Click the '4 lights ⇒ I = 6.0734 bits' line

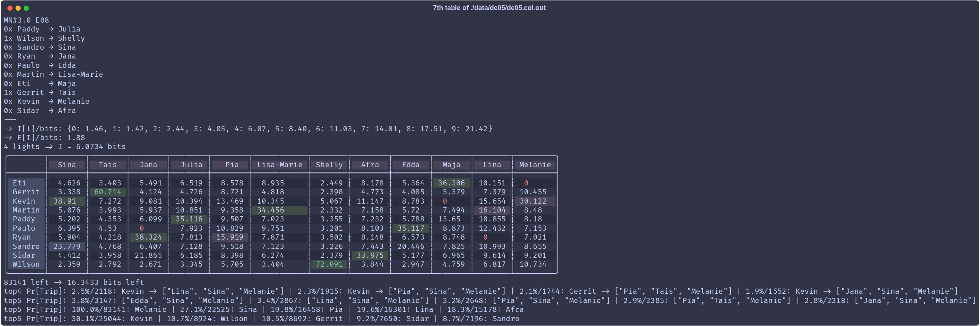click(65, 147)
